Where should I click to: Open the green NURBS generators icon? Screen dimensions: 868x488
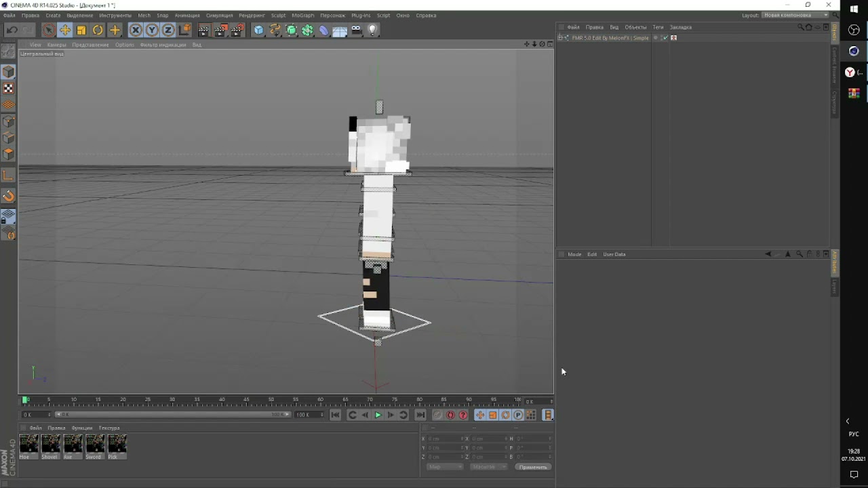[291, 30]
